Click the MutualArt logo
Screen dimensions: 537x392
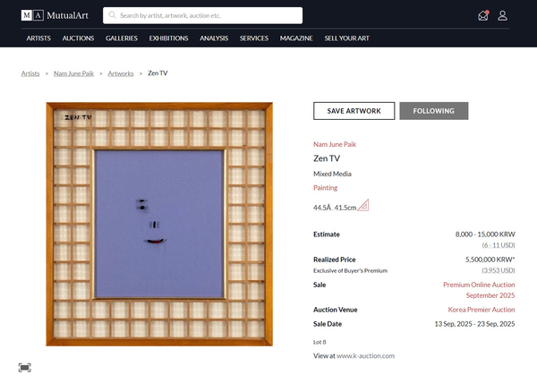[x=56, y=15]
